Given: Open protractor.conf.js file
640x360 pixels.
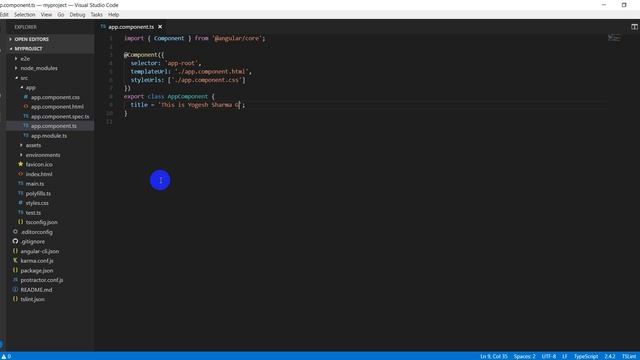Looking at the screenshot, I should pyautogui.click(x=42, y=280).
